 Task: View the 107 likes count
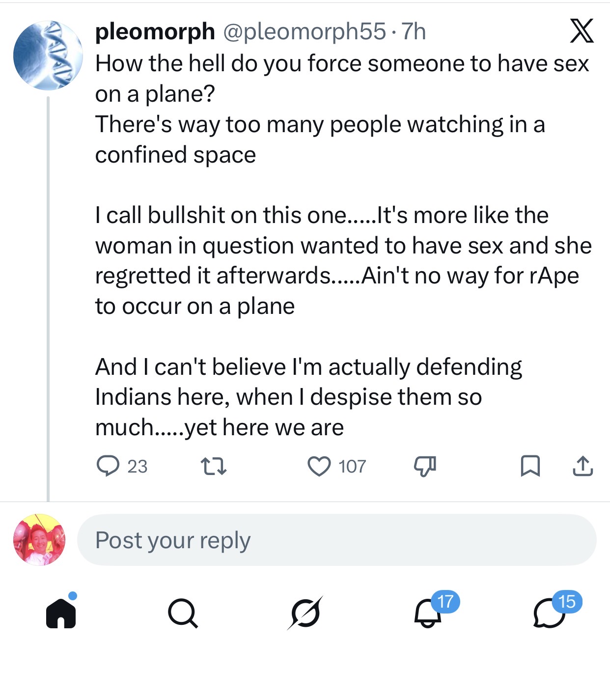(352, 466)
